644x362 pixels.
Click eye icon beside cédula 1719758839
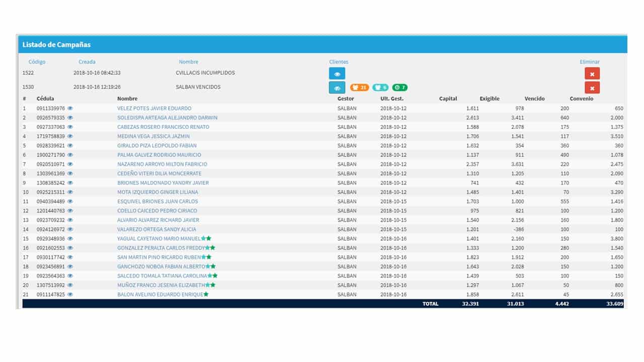point(70,136)
